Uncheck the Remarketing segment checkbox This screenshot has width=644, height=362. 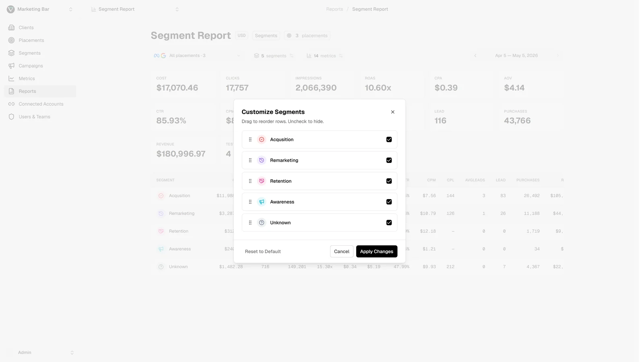point(389,160)
